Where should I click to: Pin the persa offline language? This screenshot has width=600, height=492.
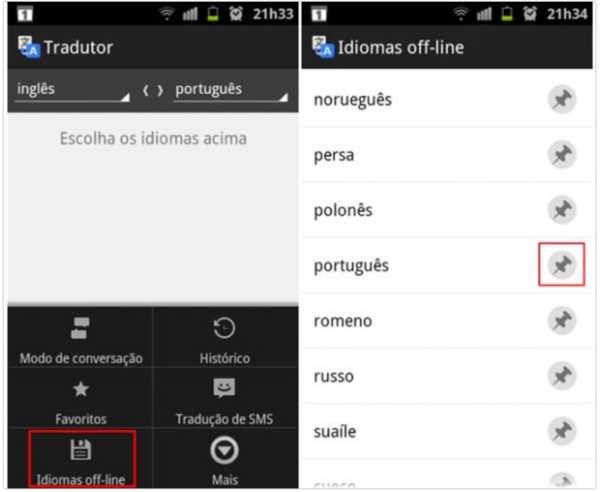point(562,155)
